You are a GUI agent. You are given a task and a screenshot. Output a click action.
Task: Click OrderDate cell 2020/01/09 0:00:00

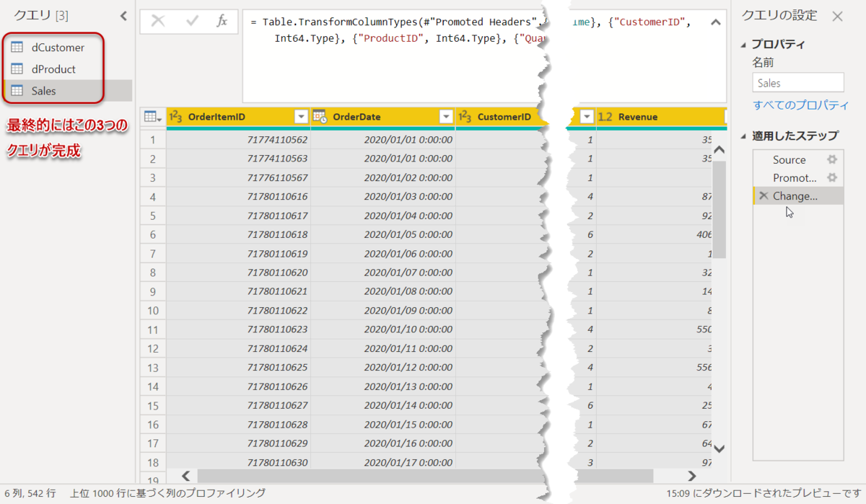click(383, 311)
